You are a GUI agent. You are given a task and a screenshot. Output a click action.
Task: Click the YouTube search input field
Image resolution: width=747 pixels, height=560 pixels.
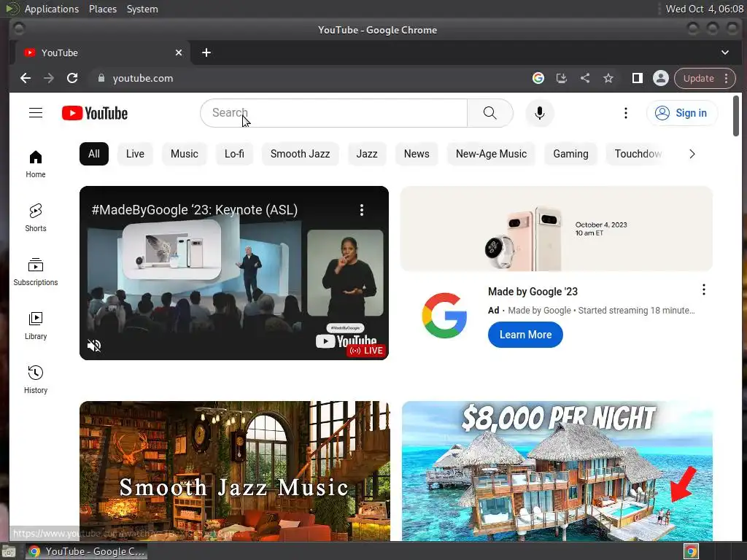point(333,113)
